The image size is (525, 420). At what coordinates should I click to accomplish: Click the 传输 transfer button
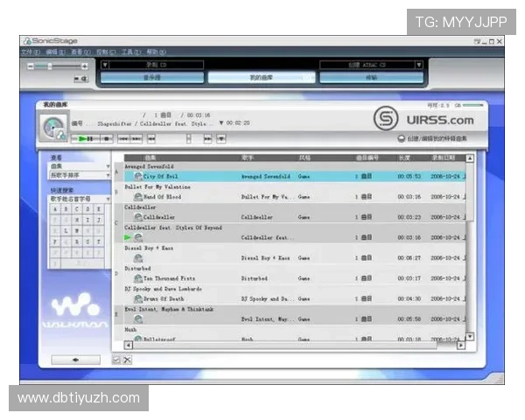tap(366, 77)
